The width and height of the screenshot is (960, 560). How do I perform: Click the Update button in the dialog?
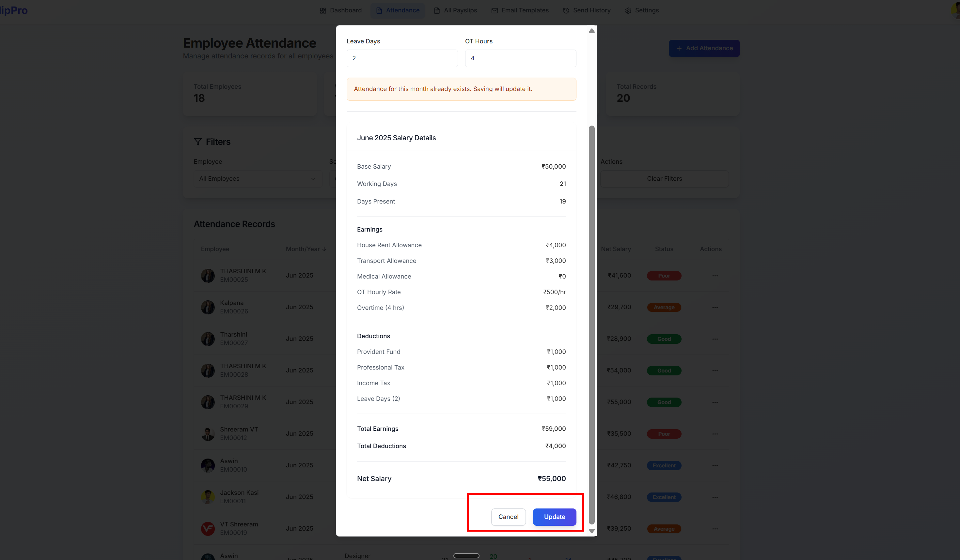click(554, 517)
